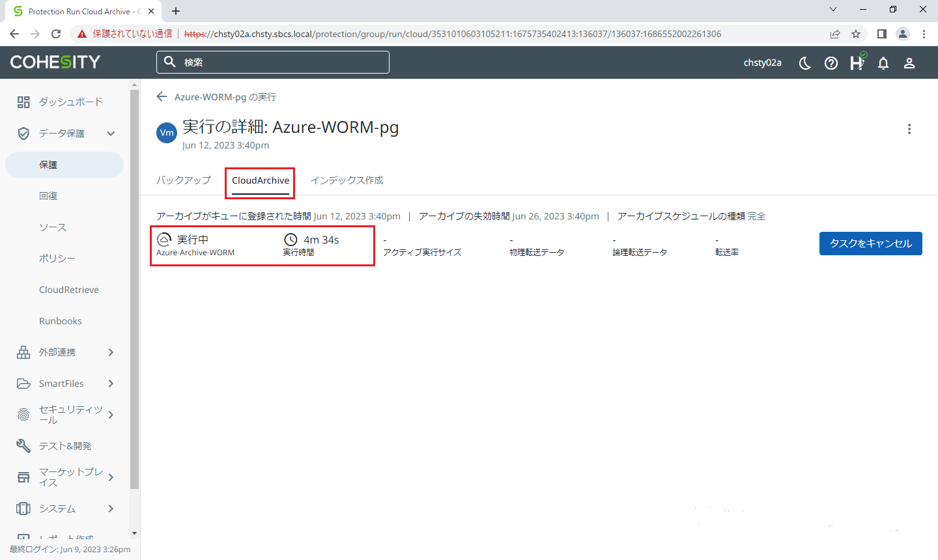Viewport: 938px width, 560px height.
Task: Click the chsty02a cluster name
Action: pos(763,63)
